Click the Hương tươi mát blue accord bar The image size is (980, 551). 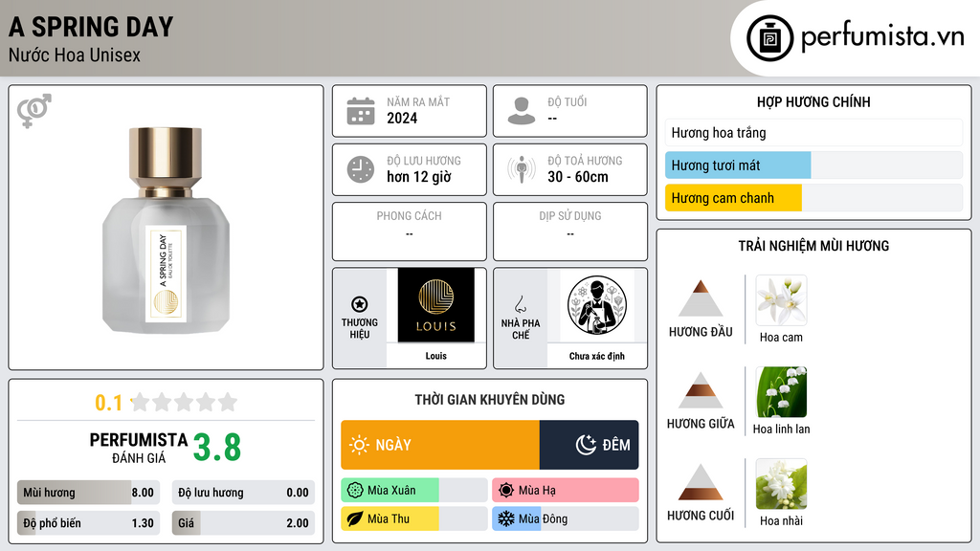coord(813,165)
